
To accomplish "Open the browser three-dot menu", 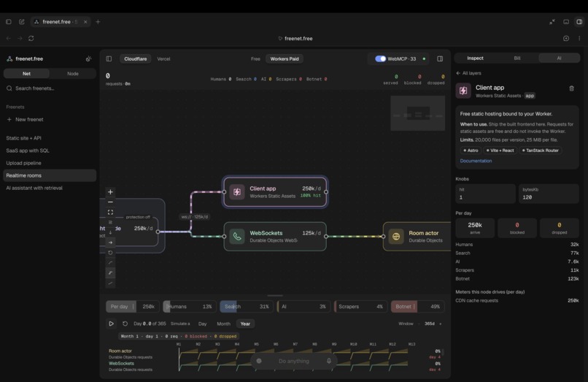I will click(579, 38).
